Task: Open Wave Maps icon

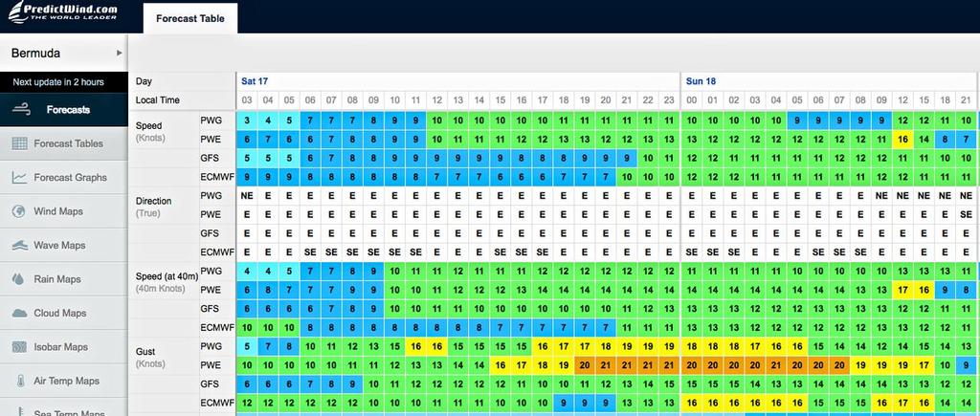Action: (19, 246)
